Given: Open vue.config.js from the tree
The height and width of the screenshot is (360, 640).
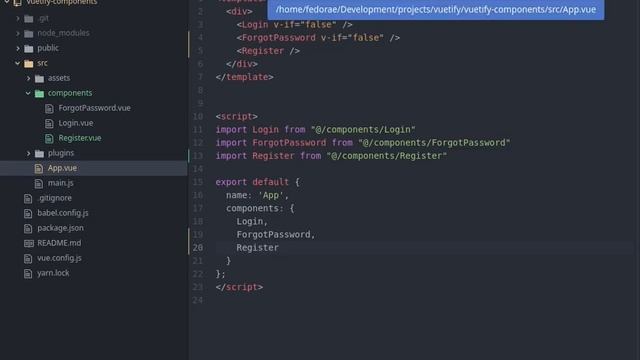Looking at the screenshot, I should tap(59, 258).
